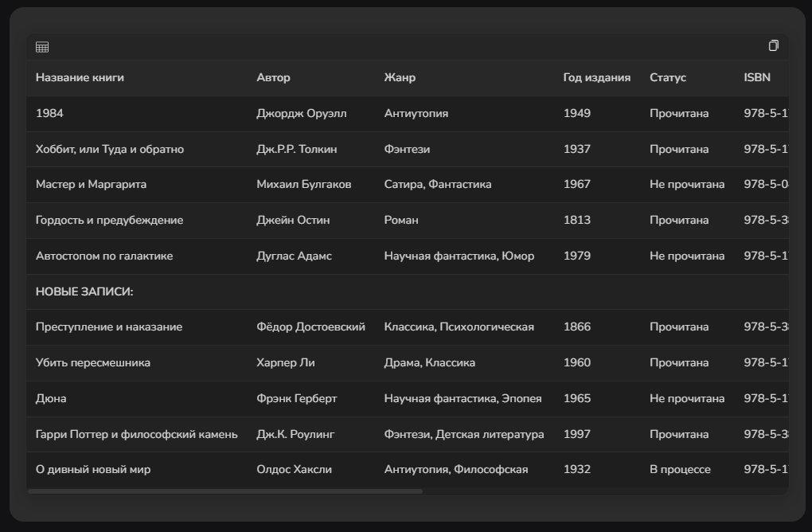The width and height of the screenshot is (812, 532).
Task: Click the genre 'Фэнтези, Детская литература'
Action: click(464, 434)
